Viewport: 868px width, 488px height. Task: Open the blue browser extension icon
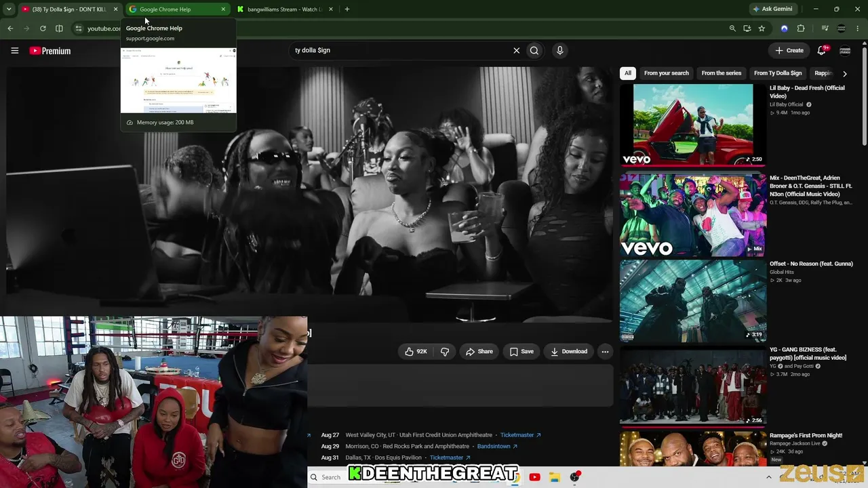[x=785, y=28]
